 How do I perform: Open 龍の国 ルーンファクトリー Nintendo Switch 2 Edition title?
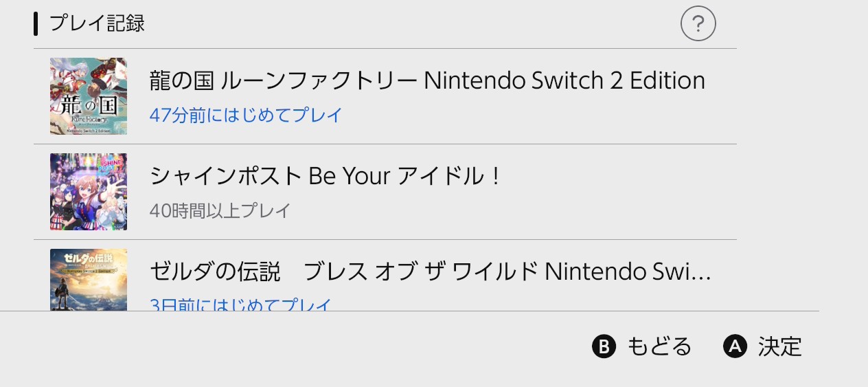pos(427,81)
